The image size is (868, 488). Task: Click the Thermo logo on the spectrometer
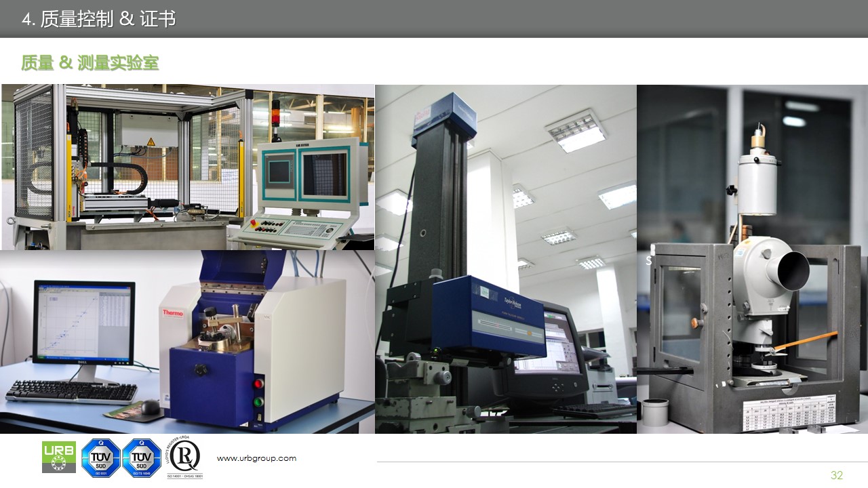click(173, 313)
